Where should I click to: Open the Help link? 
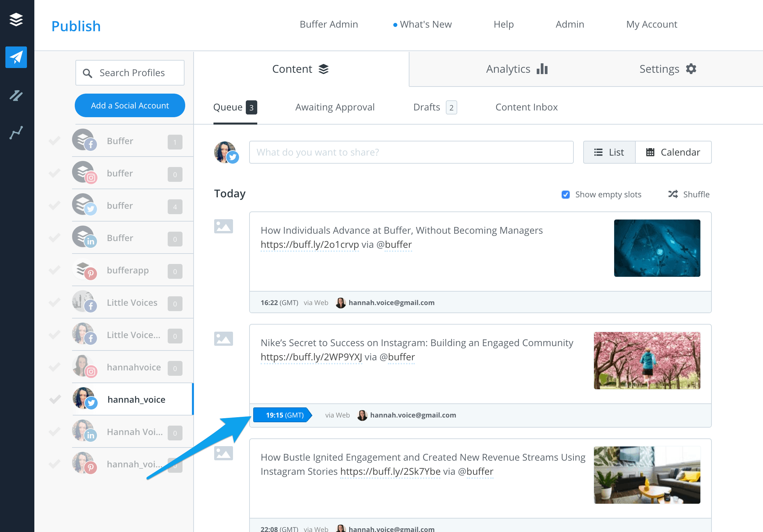(x=504, y=24)
